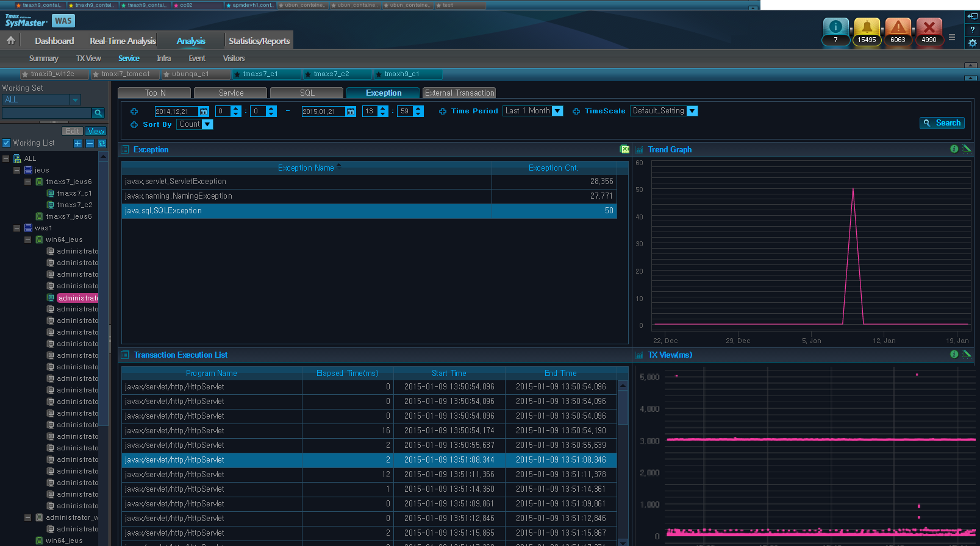Click the Working Set search text field
The image size is (980, 546).
pyautogui.click(x=47, y=113)
